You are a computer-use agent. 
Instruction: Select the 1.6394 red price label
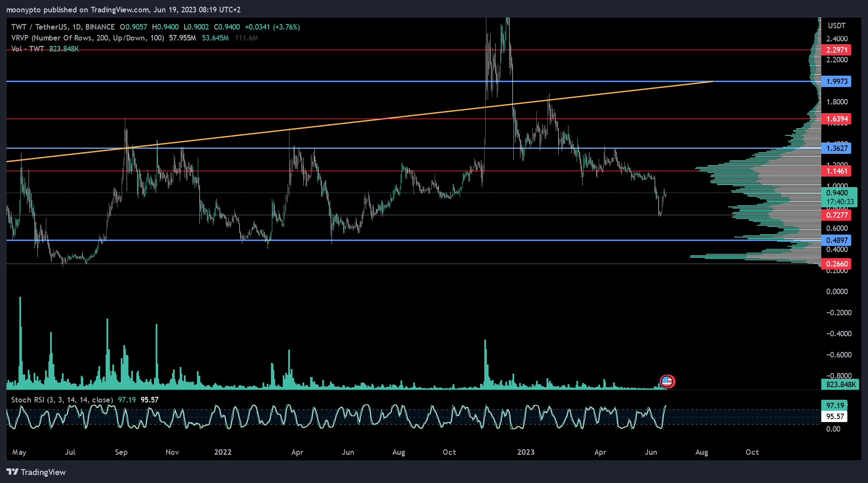pyautogui.click(x=836, y=119)
